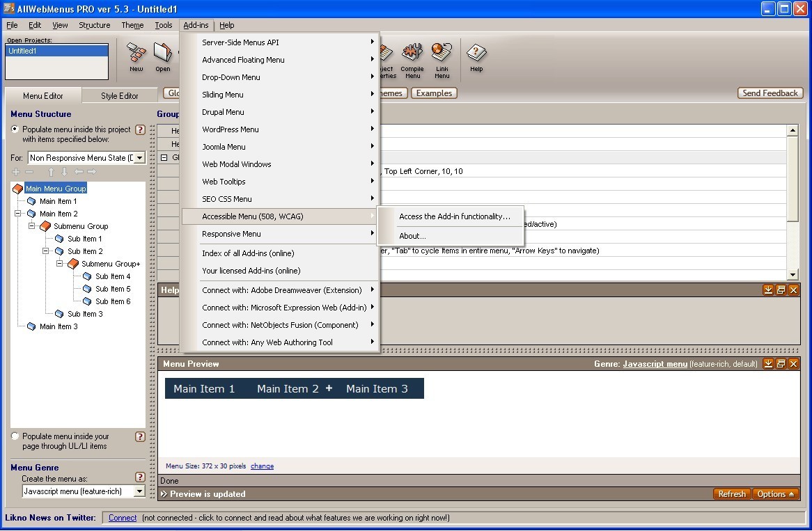Image resolution: width=812 pixels, height=531 pixels.
Task: Select Populate menu through UL/LI items radio
Action: [x=15, y=436]
